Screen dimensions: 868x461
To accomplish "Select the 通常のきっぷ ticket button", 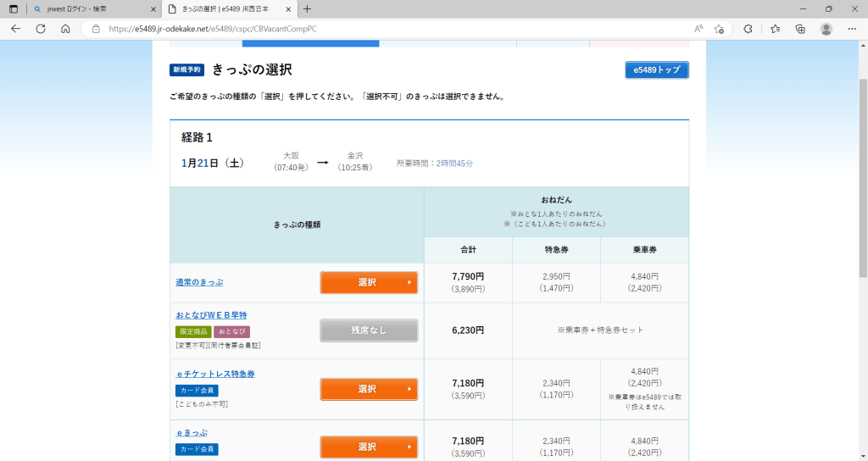I will 369,282.
